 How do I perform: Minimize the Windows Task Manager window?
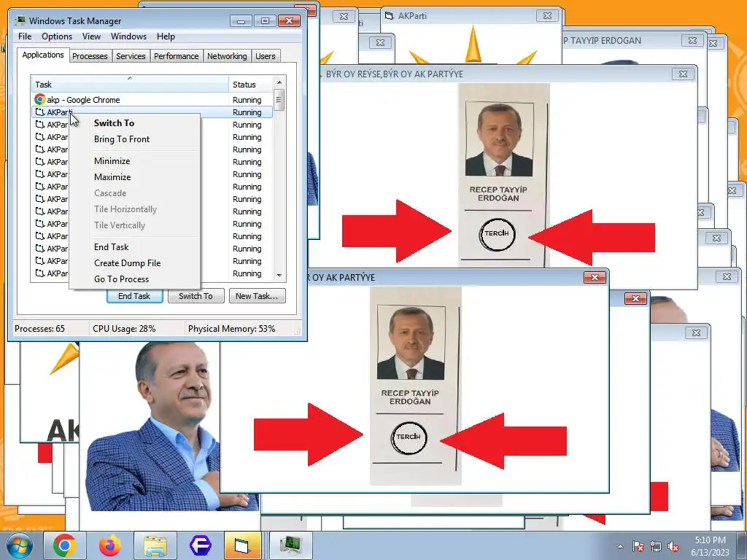click(241, 21)
